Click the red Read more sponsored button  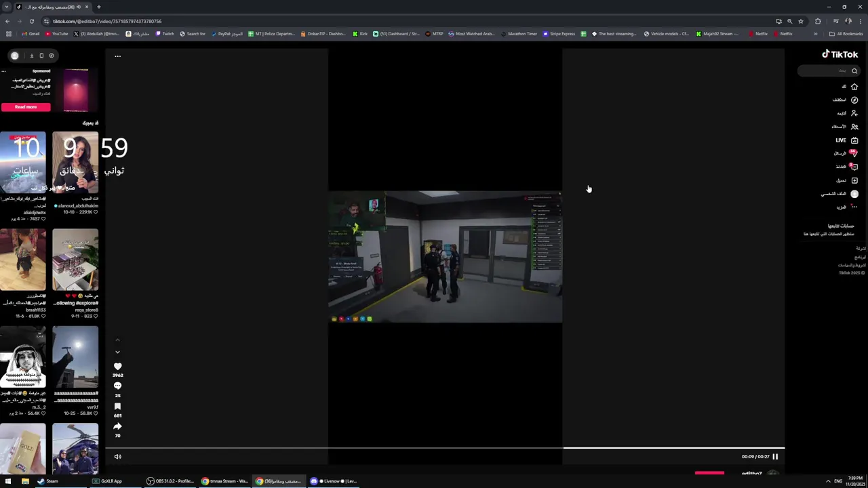click(26, 107)
